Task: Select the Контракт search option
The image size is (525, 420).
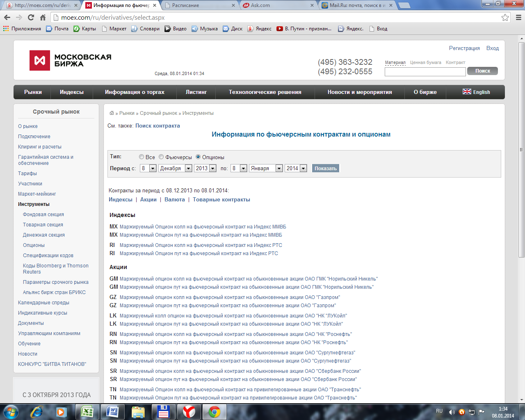Action: pos(456,62)
